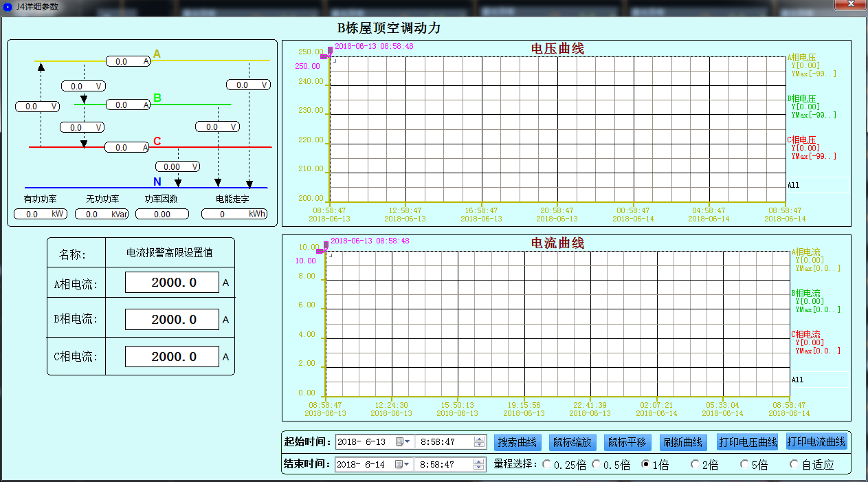
Task: Click the end time spinner down arrow
Action: coord(479,467)
